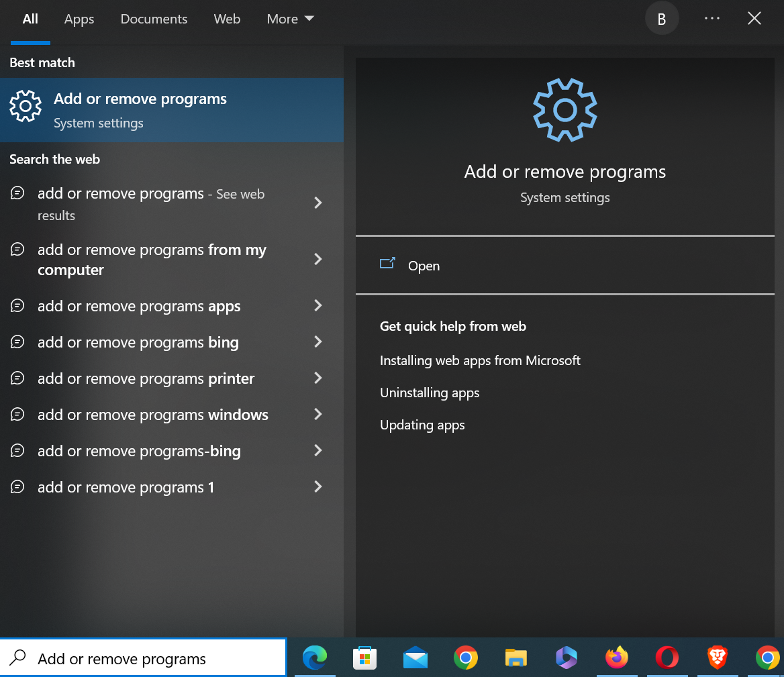This screenshot has height=677, width=784.
Task: Click the large blue gear icon in the preview pane
Action: [x=565, y=110]
